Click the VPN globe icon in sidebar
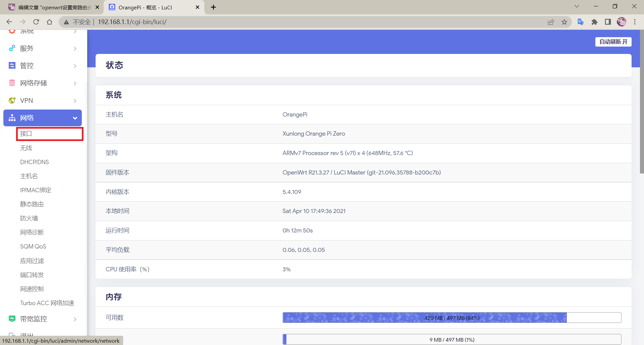This screenshot has width=644, height=345. [x=12, y=100]
